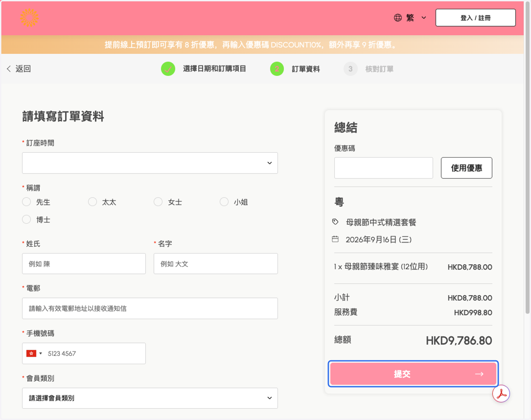Click the arrow icon on 提交 button

point(479,374)
